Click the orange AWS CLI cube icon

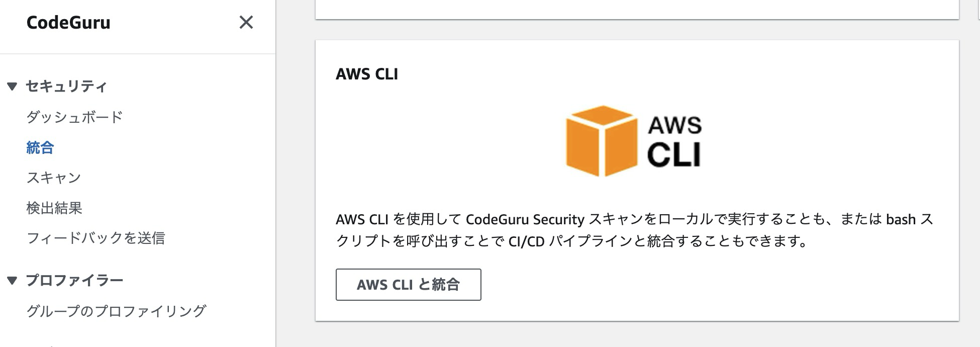(x=602, y=141)
